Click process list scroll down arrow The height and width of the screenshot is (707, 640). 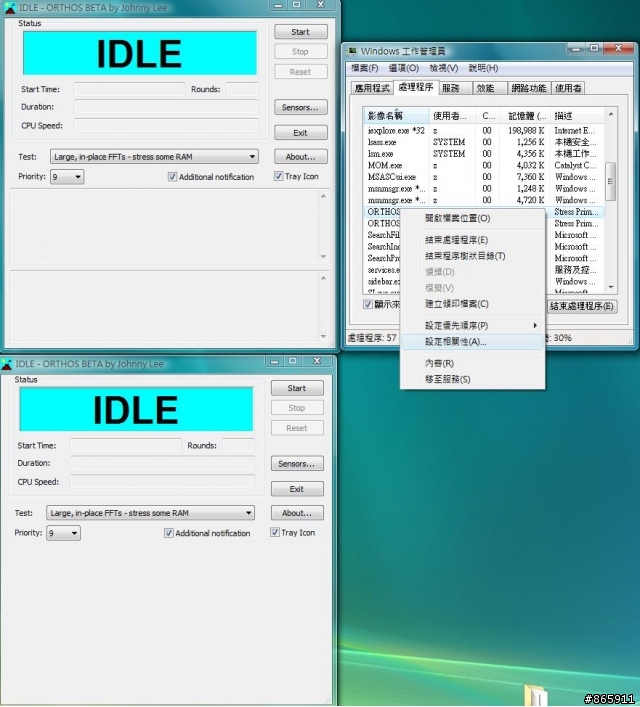(611, 287)
